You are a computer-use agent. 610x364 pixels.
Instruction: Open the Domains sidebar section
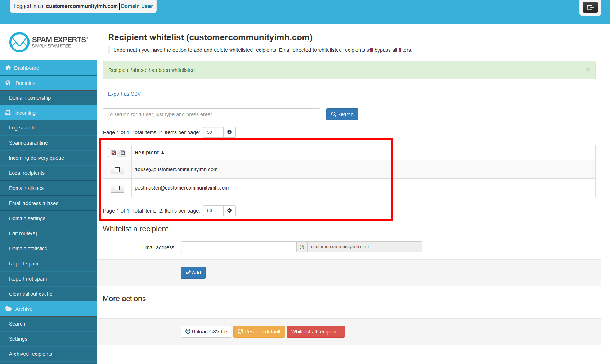[49, 83]
